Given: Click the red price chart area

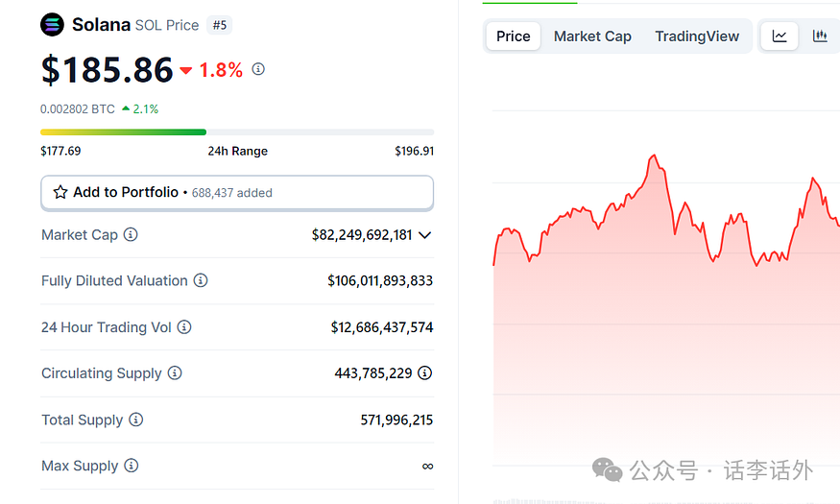Looking at the screenshot, I should tap(662, 317).
